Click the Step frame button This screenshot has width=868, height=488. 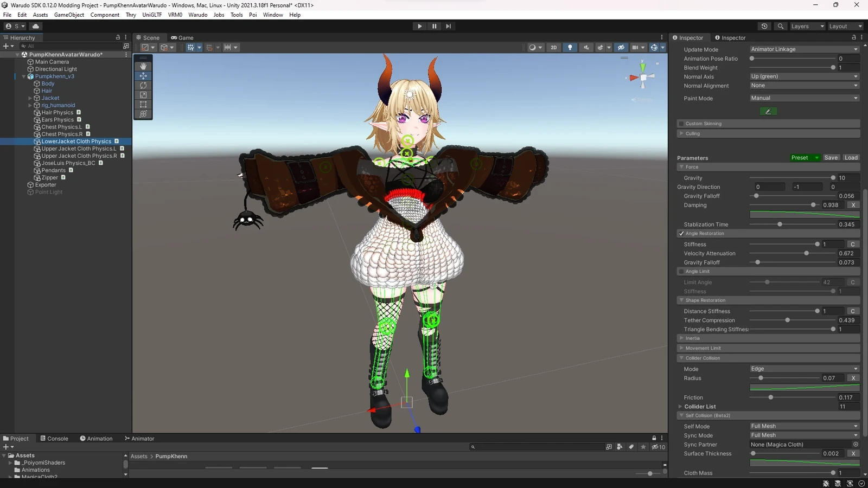tap(448, 26)
